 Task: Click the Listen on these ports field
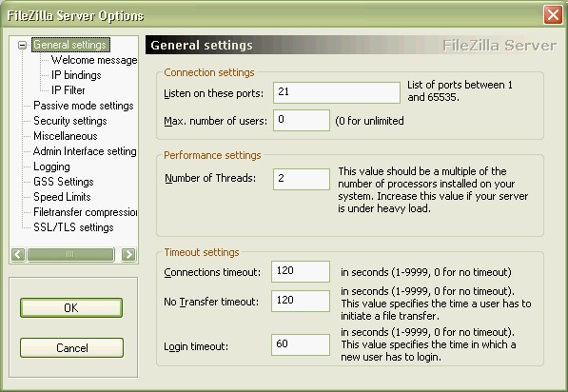[337, 92]
